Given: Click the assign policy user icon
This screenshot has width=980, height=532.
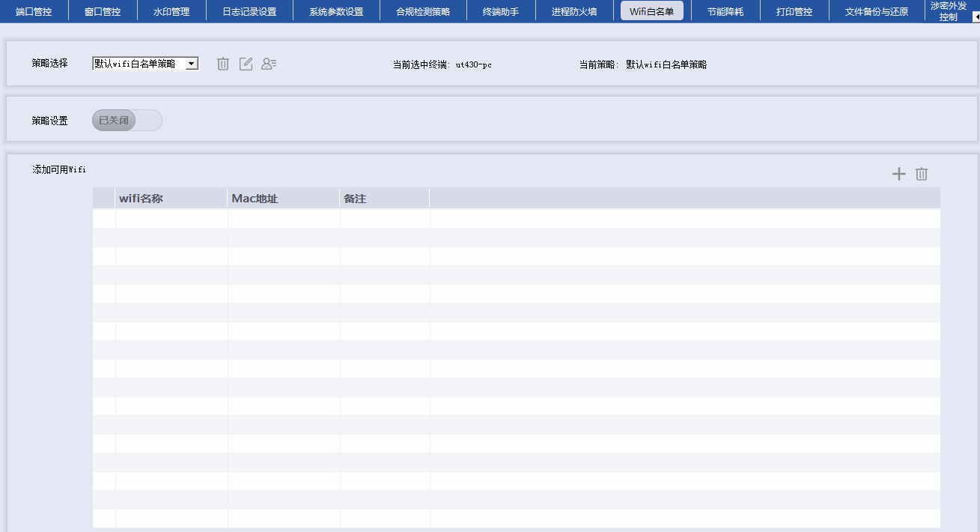Looking at the screenshot, I should click(269, 64).
